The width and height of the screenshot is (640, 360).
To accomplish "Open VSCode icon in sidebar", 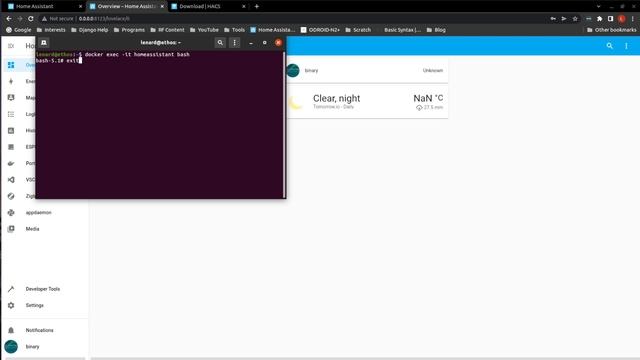I will coord(11,180).
